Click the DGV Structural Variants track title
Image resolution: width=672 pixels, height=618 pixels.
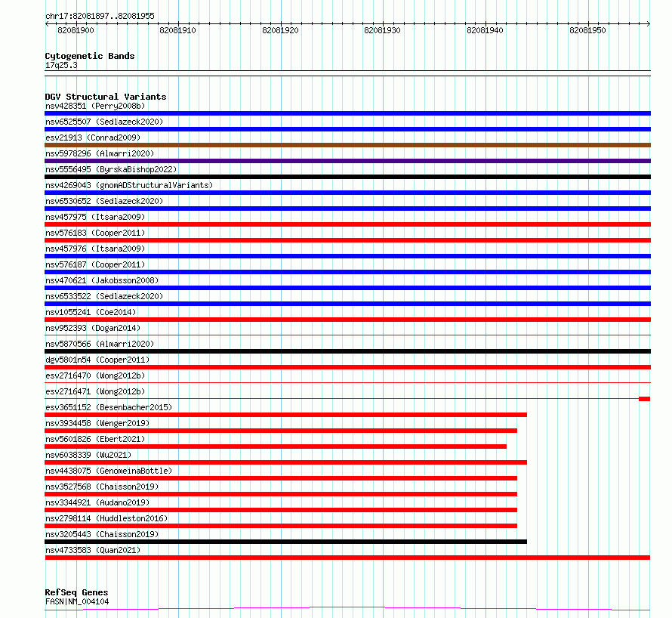(106, 97)
